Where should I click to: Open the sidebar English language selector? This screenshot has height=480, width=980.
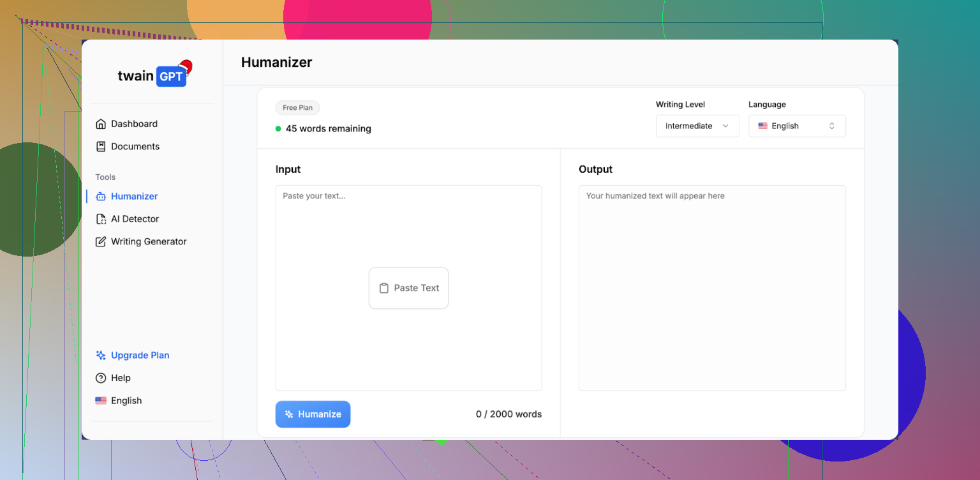119,401
